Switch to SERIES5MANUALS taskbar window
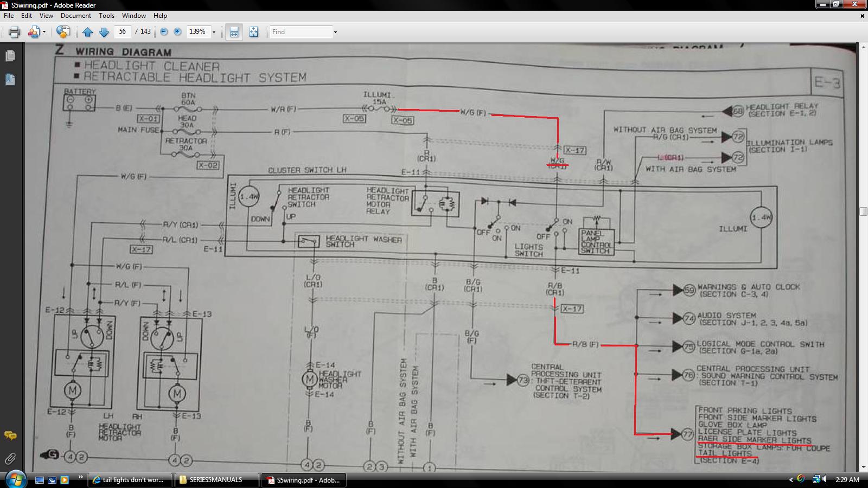 tap(216, 480)
